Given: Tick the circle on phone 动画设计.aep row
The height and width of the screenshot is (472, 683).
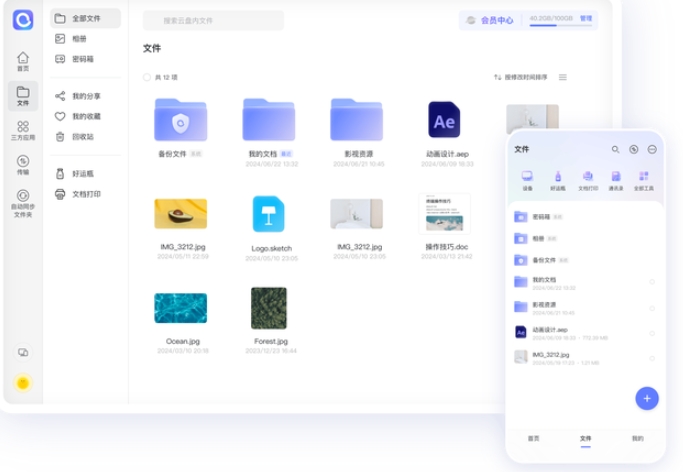Looking at the screenshot, I should [652, 334].
